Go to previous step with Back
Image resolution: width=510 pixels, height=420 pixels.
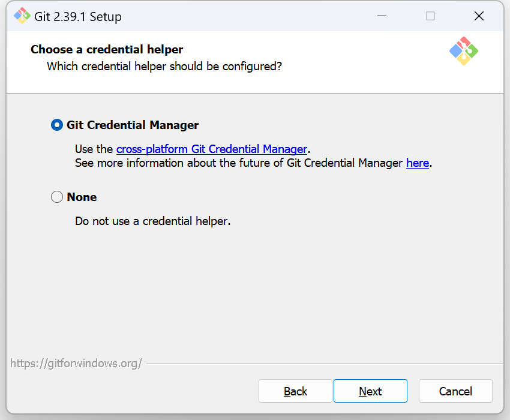pos(295,391)
